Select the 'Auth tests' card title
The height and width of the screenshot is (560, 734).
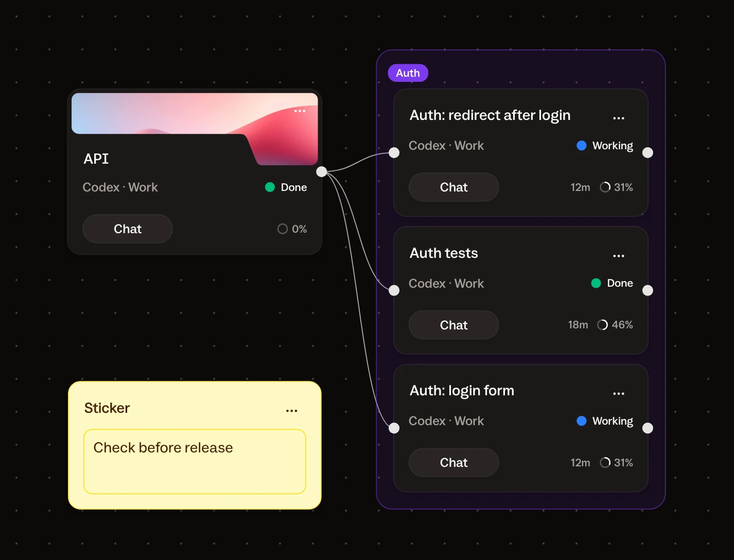(444, 253)
